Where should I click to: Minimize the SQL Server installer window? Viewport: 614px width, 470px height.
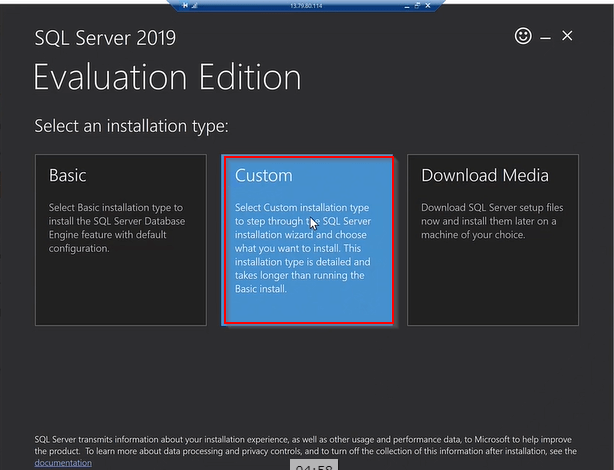pyautogui.click(x=545, y=38)
